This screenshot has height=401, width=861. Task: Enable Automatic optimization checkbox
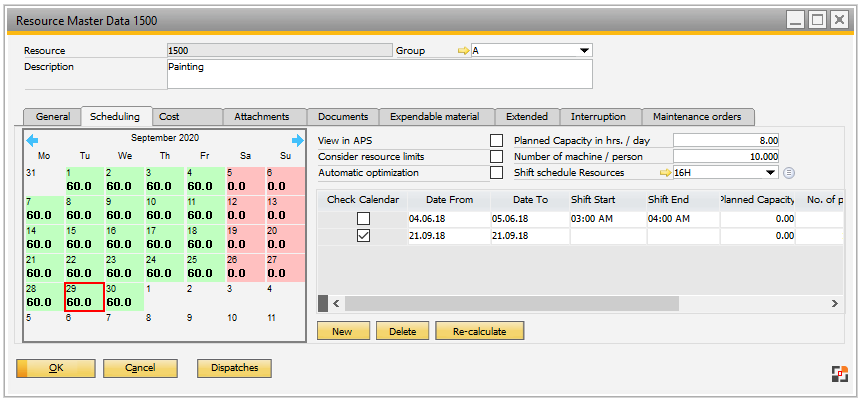point(497,173)
